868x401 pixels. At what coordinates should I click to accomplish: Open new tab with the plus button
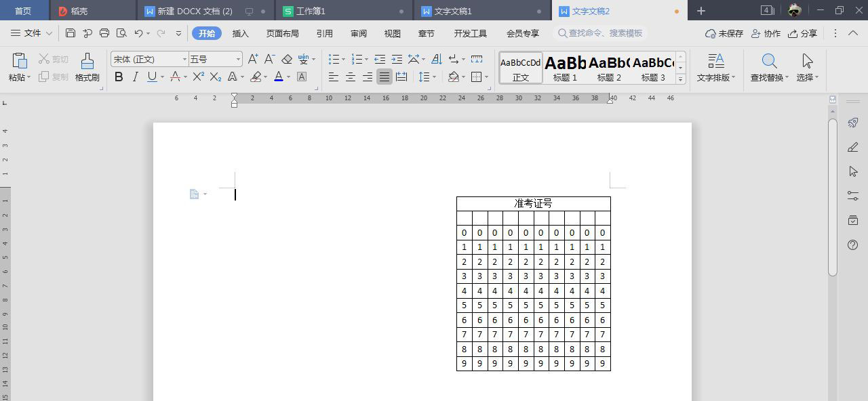[701, 11]
